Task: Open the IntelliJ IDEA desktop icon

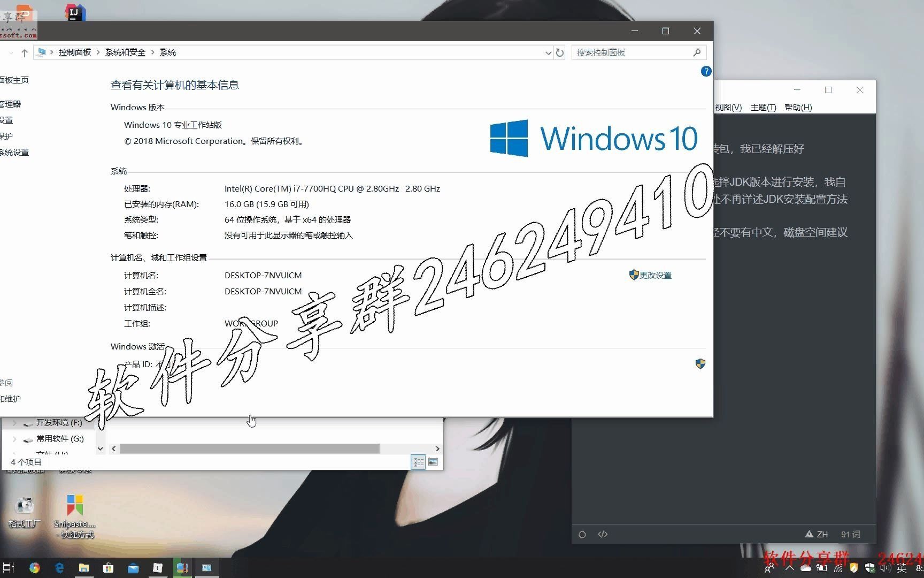Action: [75, 12]
